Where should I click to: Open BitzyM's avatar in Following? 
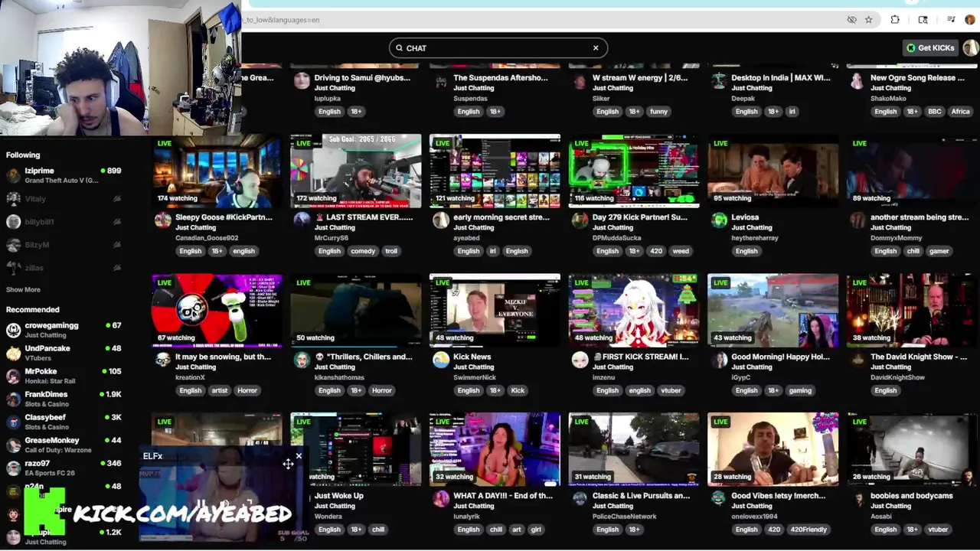(13, 245)
